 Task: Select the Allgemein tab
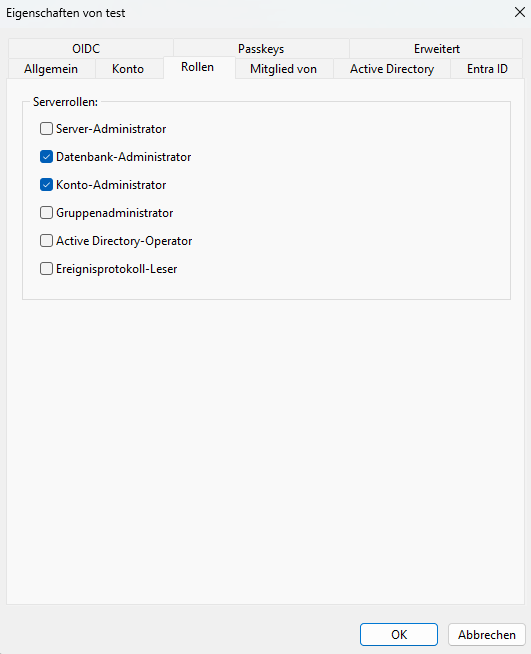pyautogui.click(x=51, y=69)
